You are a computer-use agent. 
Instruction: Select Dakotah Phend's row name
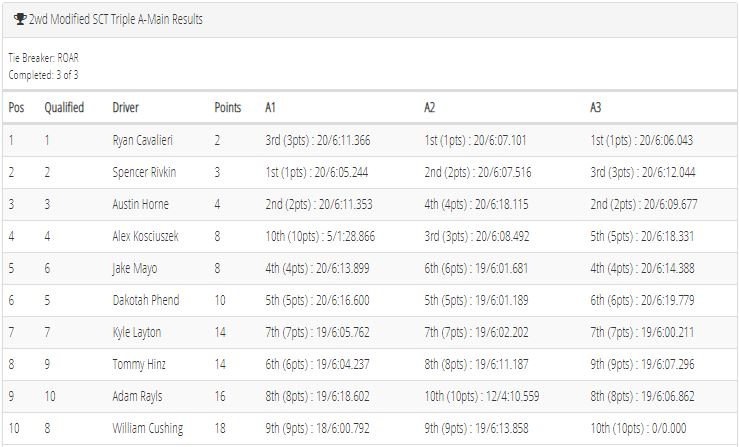click(x=146, y=300)
